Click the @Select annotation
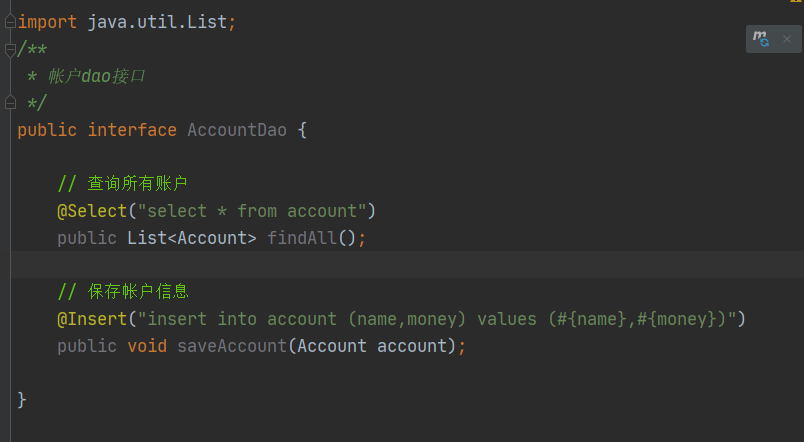804x442 pixels. point(92,211)
